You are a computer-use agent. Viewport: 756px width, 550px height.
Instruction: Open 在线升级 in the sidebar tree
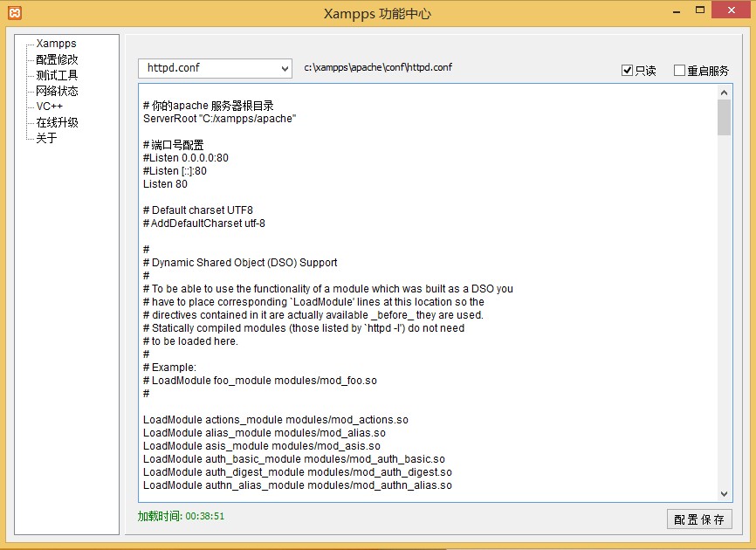57,122
